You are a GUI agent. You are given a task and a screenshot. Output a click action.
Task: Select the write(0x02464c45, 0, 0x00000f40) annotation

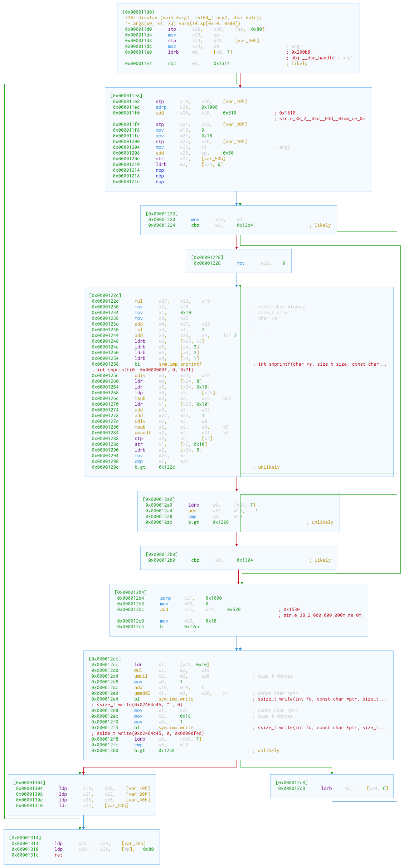(x=148, y=733)
